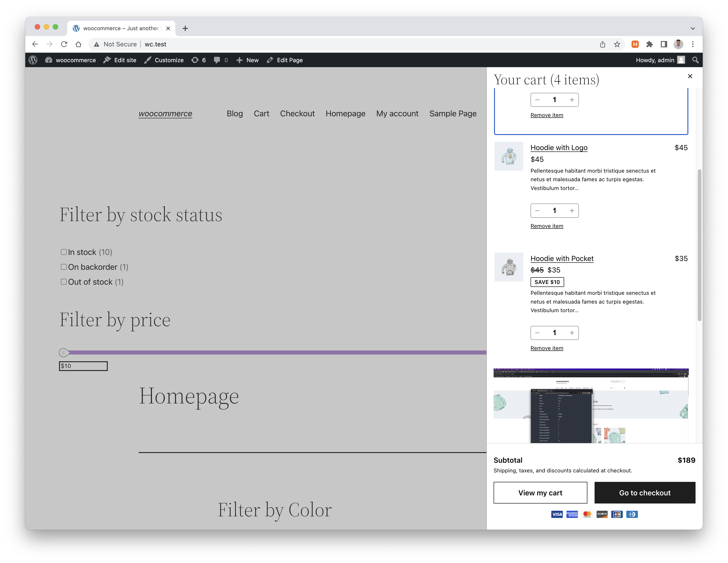Screen dimensions: 728x563
Task: Click the price slider minimum handle
Action: [64, 352]
